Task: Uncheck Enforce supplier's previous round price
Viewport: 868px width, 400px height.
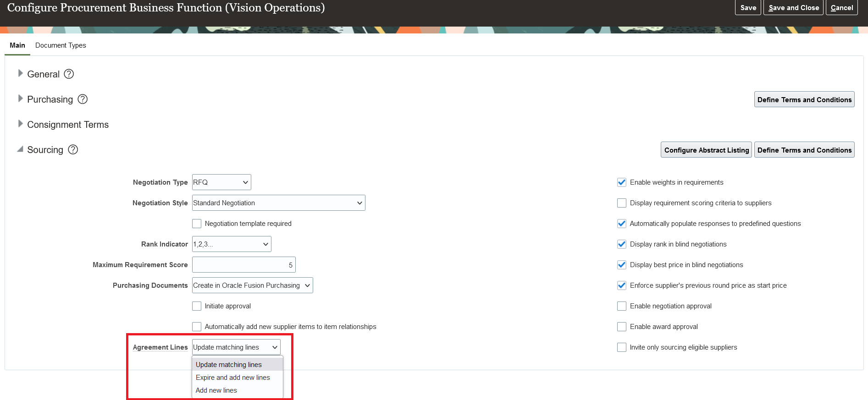Action: (622, 285)
